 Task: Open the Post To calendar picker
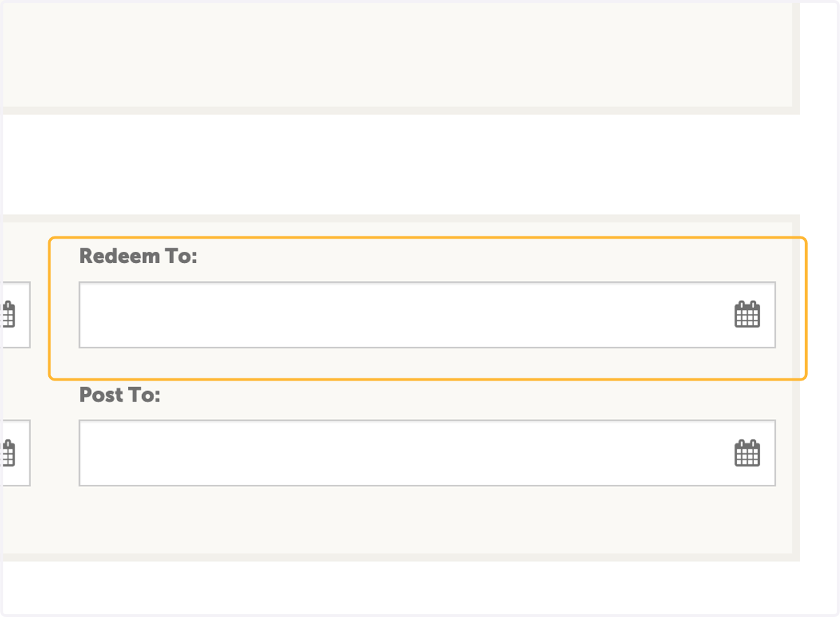[x=747, y=453]
